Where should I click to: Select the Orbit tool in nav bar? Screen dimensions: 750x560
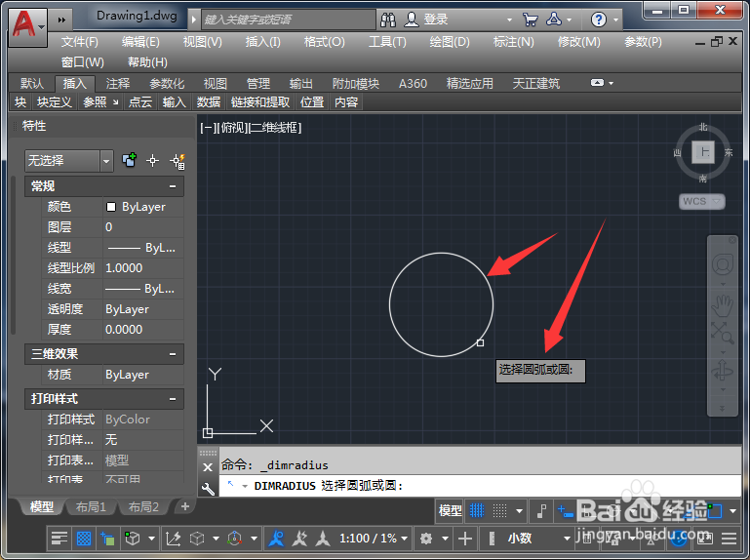coord(723,371)
